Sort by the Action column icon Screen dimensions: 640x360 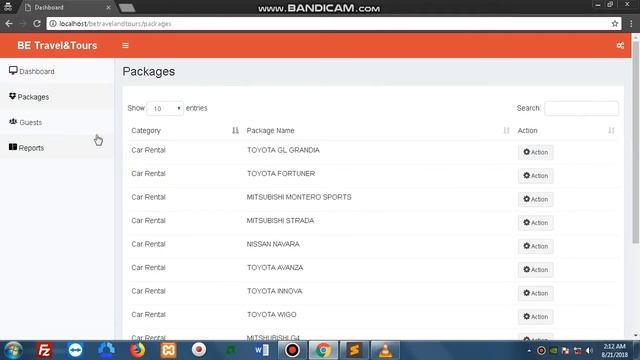[x=611, y=131]
